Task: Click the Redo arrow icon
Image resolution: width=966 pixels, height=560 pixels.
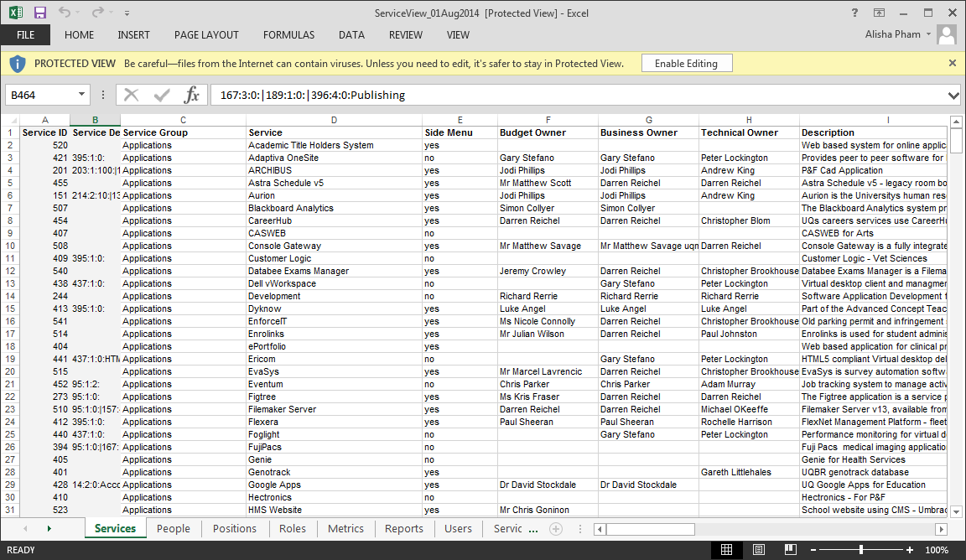Action: point(97,13)
